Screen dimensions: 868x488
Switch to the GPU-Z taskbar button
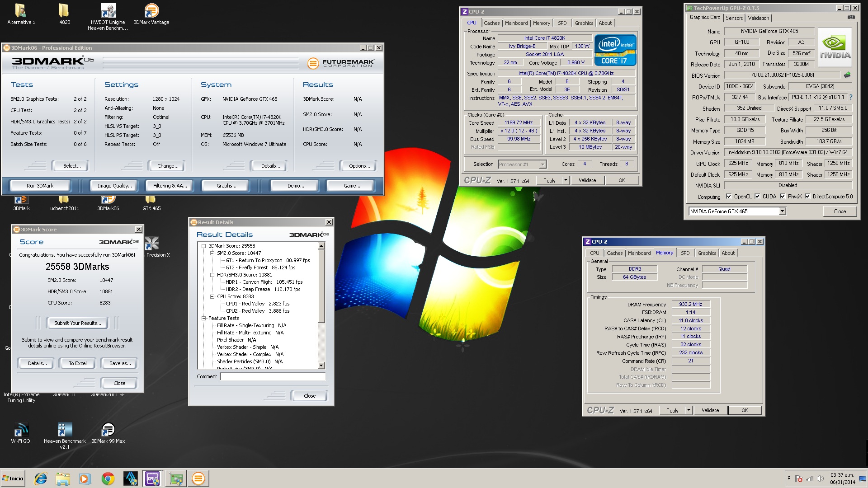pos(175,479)
